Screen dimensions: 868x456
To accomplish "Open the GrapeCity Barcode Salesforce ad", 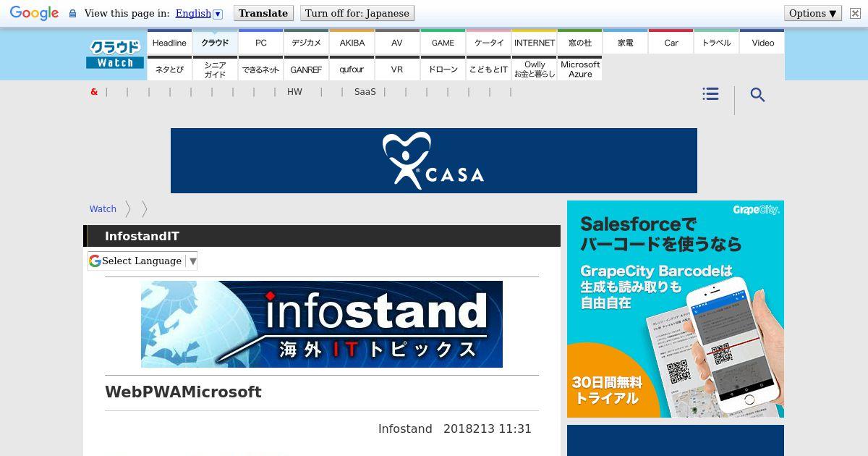I will click(676, 309).
